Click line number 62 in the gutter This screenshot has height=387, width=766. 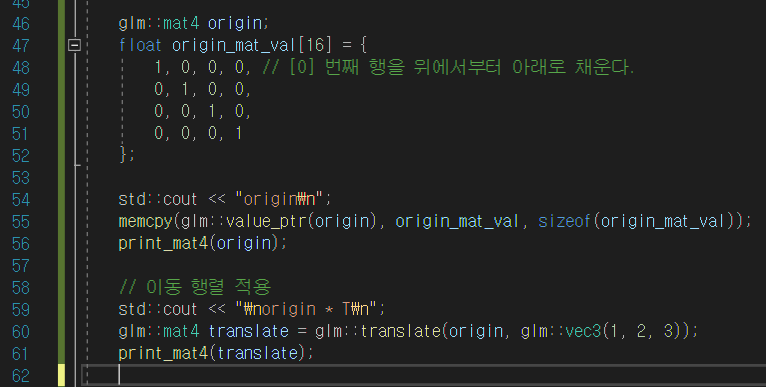(x=21, y=376)
